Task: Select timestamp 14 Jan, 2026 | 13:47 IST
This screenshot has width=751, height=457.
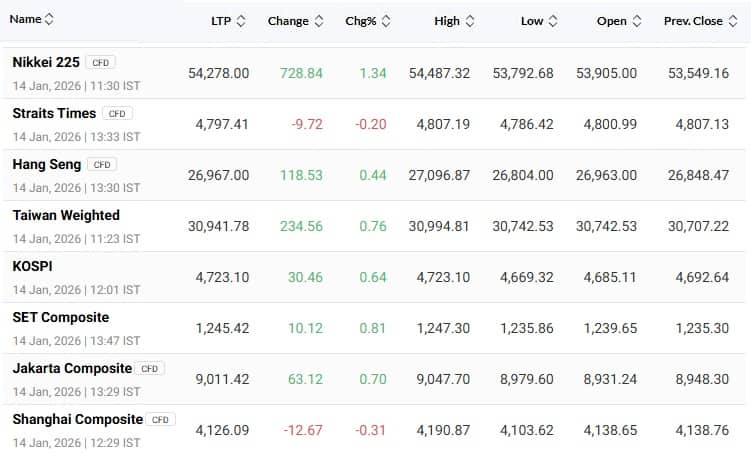Action: (77, 341)
